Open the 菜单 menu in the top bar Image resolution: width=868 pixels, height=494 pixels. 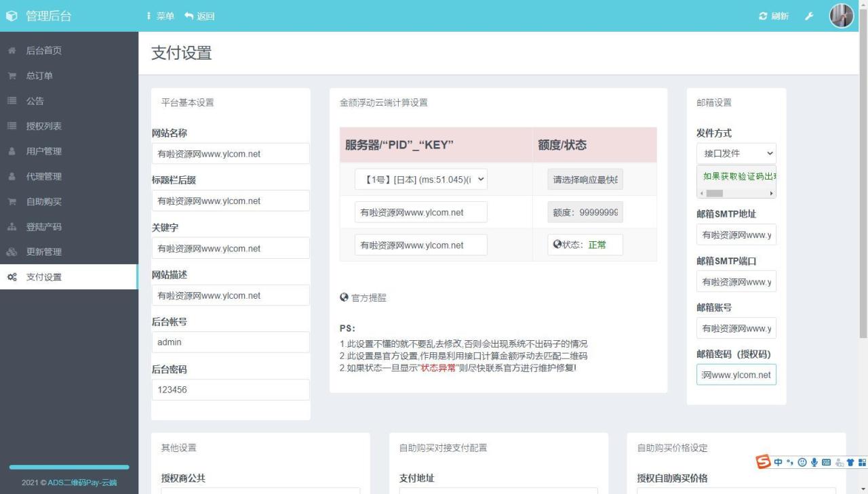click(163, 16)
